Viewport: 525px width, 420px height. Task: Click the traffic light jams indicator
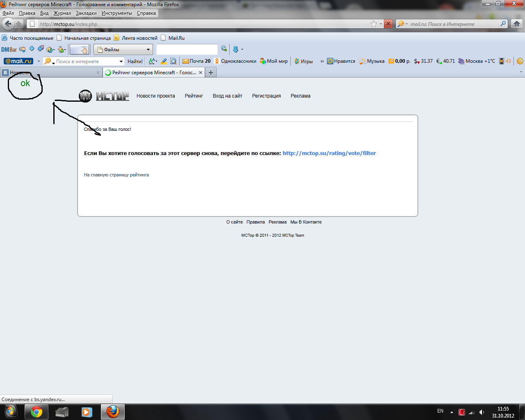point(504,61)
